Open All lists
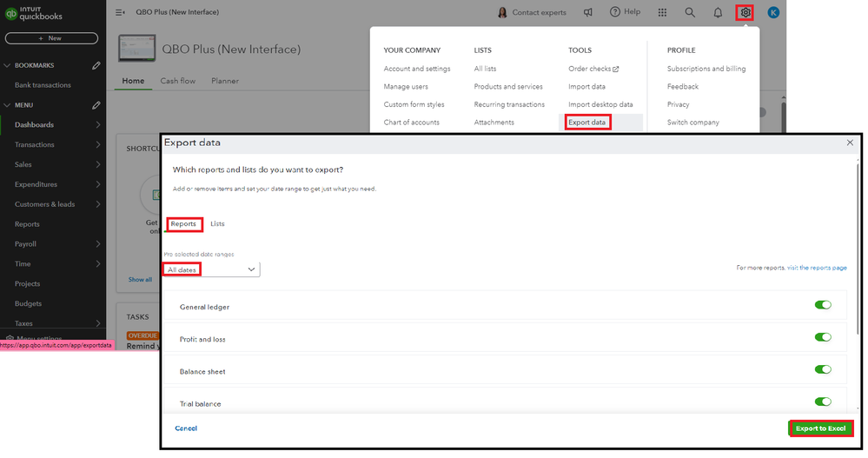868x458 pixels. point(485,69)
